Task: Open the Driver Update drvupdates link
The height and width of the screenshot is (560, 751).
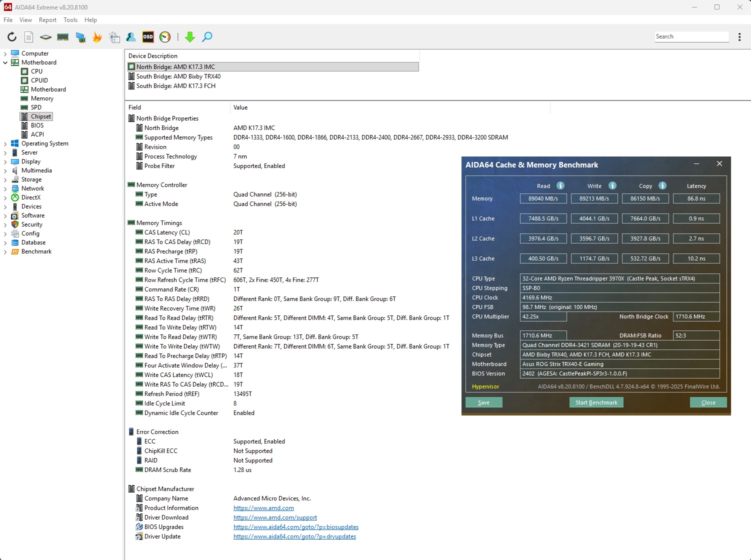Action: tap(294, 536)
